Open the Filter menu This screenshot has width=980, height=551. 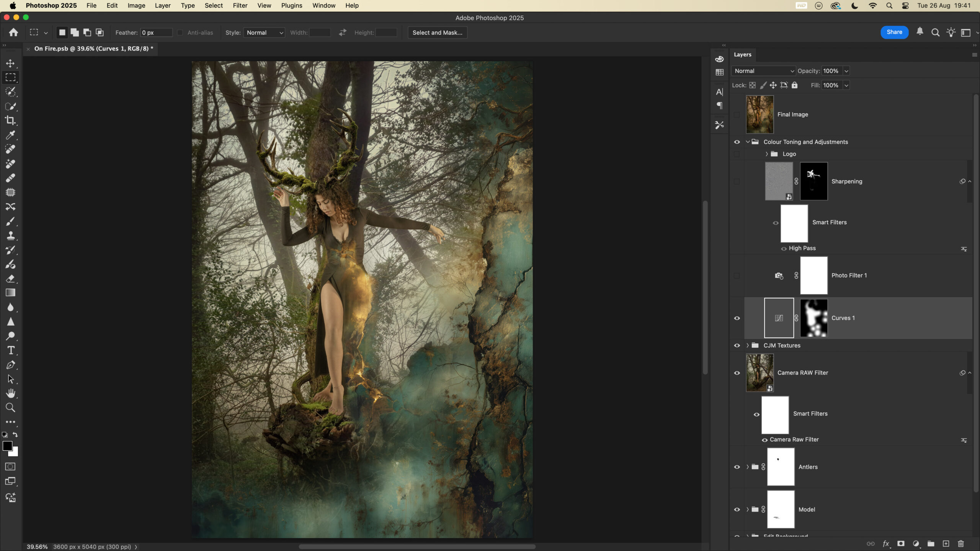pos(240,5)
